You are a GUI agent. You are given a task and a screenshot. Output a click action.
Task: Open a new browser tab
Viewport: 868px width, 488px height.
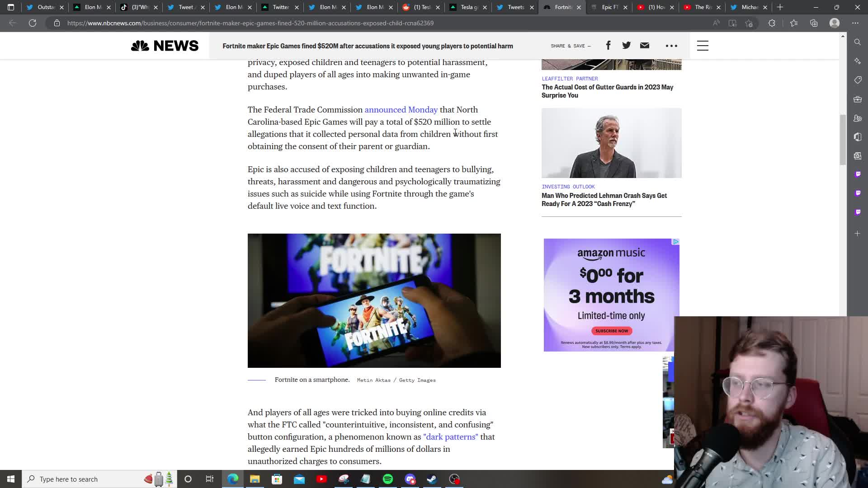tap(780, 7)
